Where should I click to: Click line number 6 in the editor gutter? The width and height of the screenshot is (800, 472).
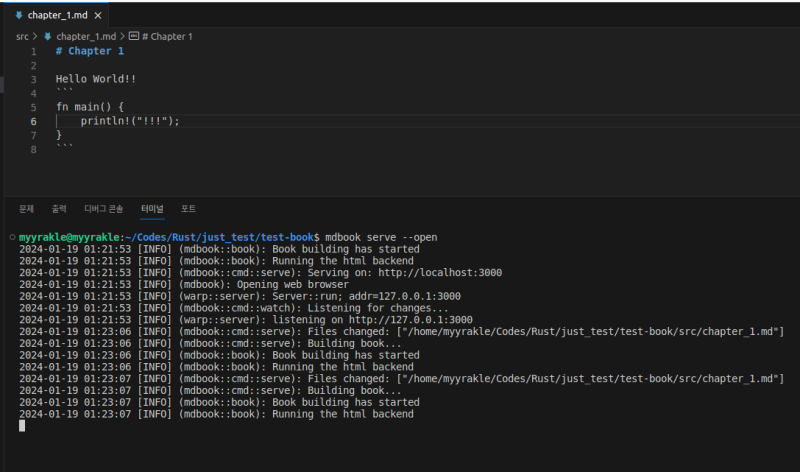[x=33, y=121]
